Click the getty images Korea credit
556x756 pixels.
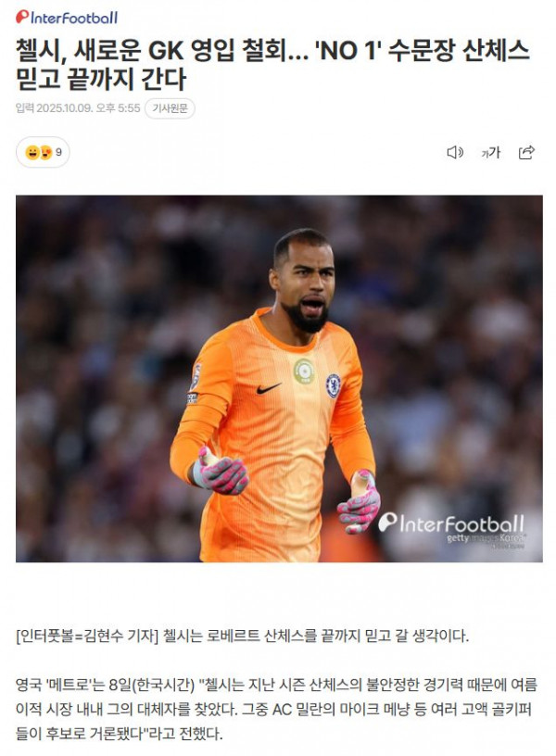click(486, 538)
